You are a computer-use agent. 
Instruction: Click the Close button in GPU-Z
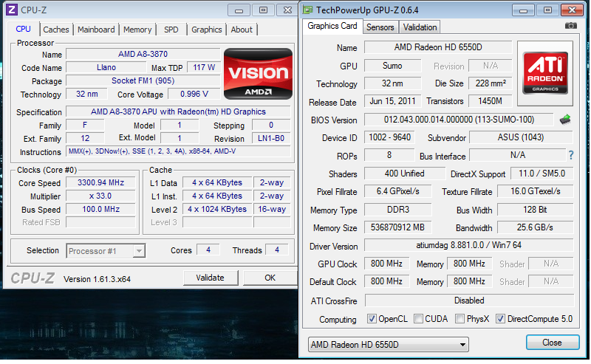[x=552, y=343]
